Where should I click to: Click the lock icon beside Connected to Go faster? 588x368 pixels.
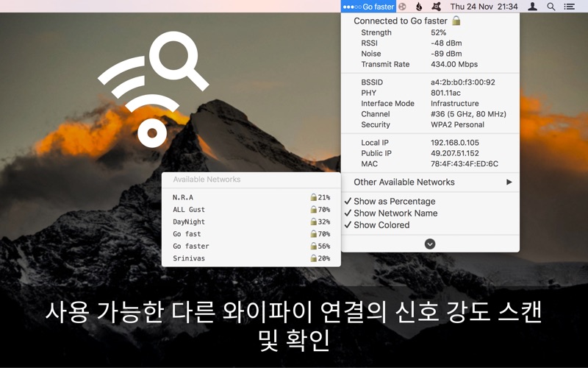[456, 21]
